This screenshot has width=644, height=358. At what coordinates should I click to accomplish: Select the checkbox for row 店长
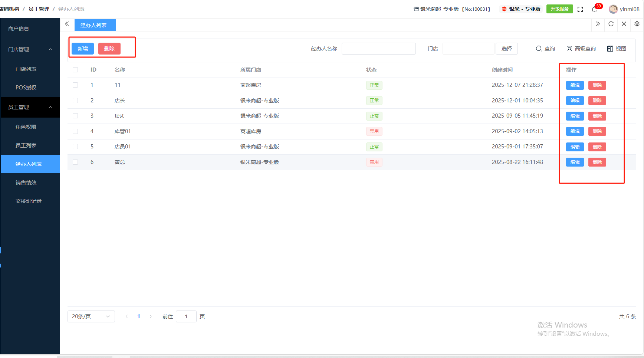click(75, 101)
